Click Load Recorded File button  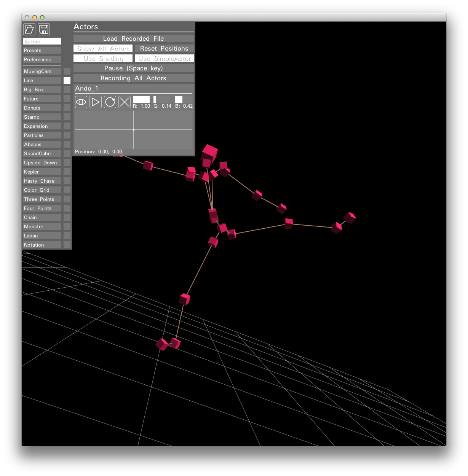pos(133,39)
